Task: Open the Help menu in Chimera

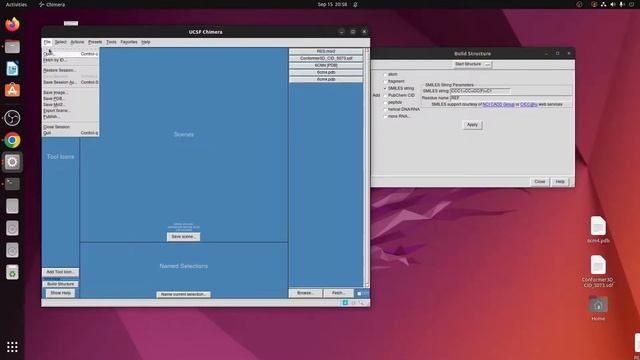Action: click(146, 42)
